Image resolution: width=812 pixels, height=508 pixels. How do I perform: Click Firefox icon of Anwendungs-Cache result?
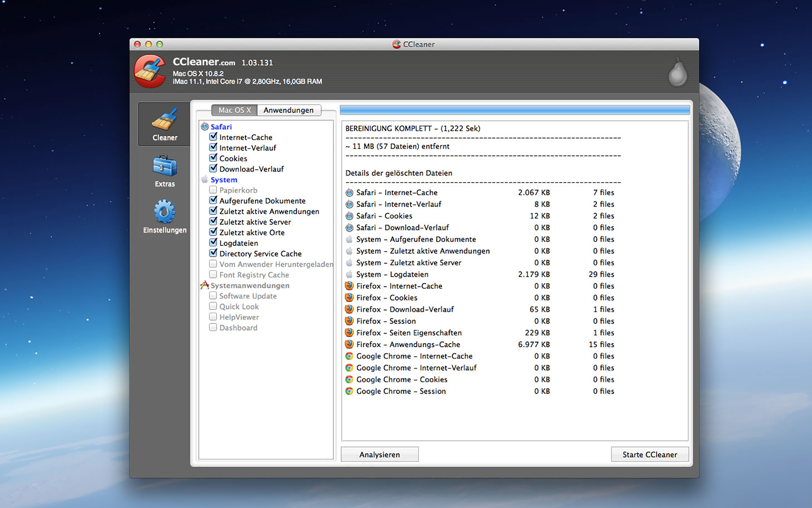[x=349, y=344]
